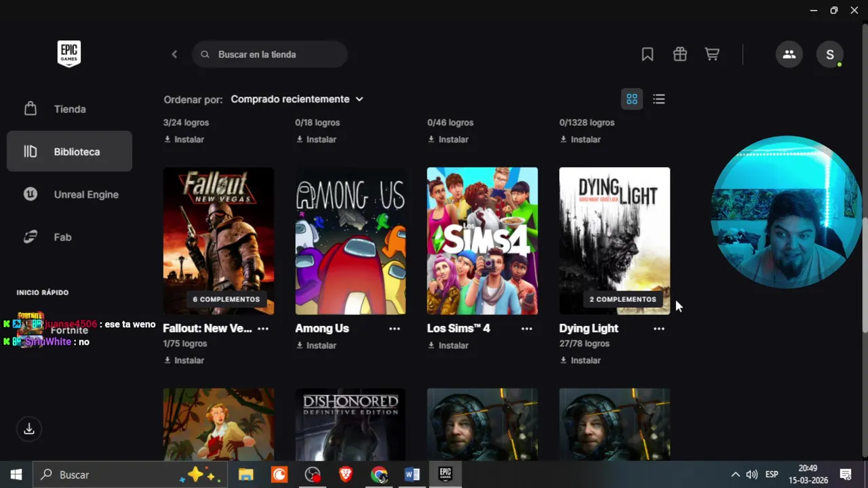Click Epic Games taskbar icon
Viewport: 868px width, 488px height.
[x=446, y=474]
